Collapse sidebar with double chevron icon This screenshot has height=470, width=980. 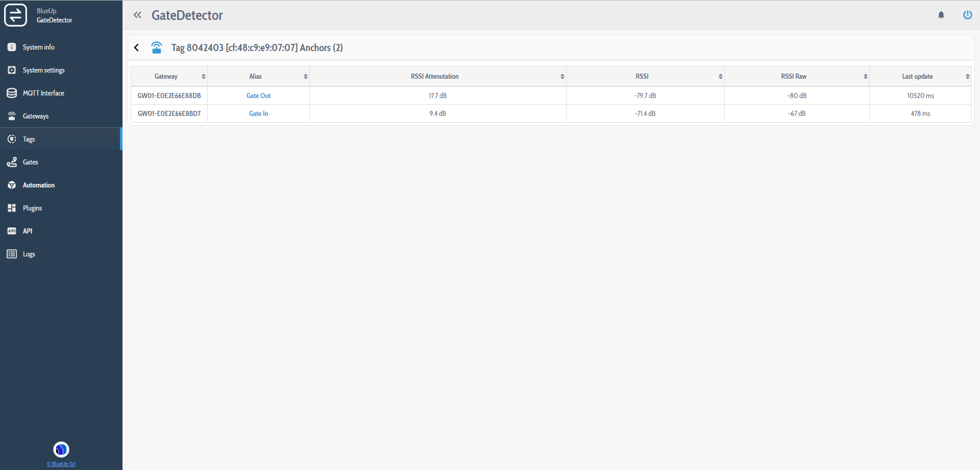pyautogui.click(x=137, y=15)
